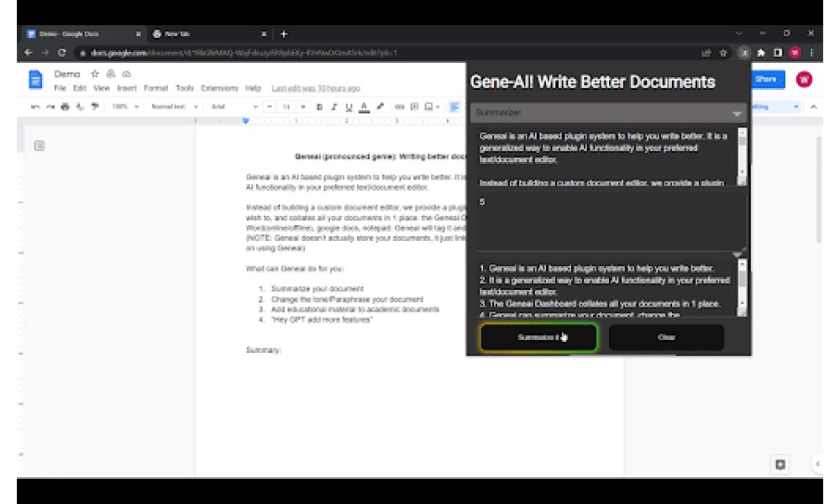Insert a link from the toolbar

(x=399, y=107)
